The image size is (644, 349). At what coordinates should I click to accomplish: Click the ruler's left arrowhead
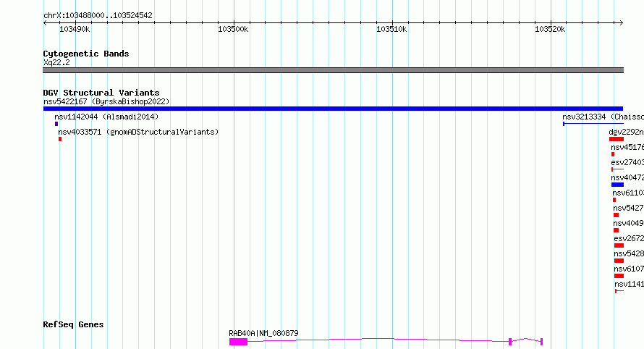tap(45, 23)
